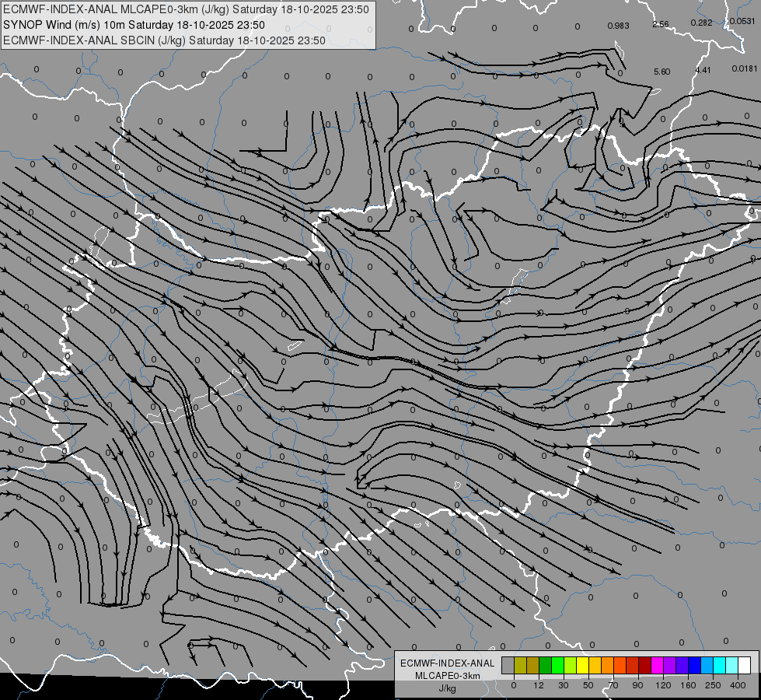Click the 5.60 value on the map
Viewport: 761px width, 700px height.
coord(662,72)
